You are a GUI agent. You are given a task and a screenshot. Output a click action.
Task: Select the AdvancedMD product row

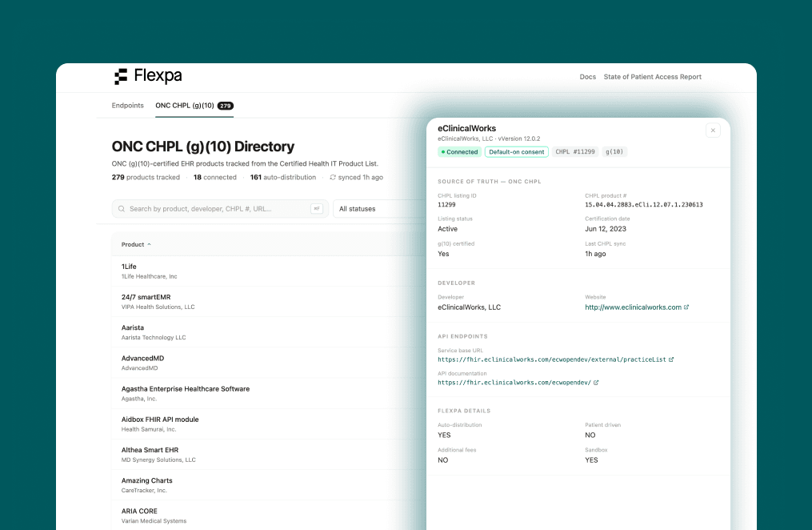[270, 363]
